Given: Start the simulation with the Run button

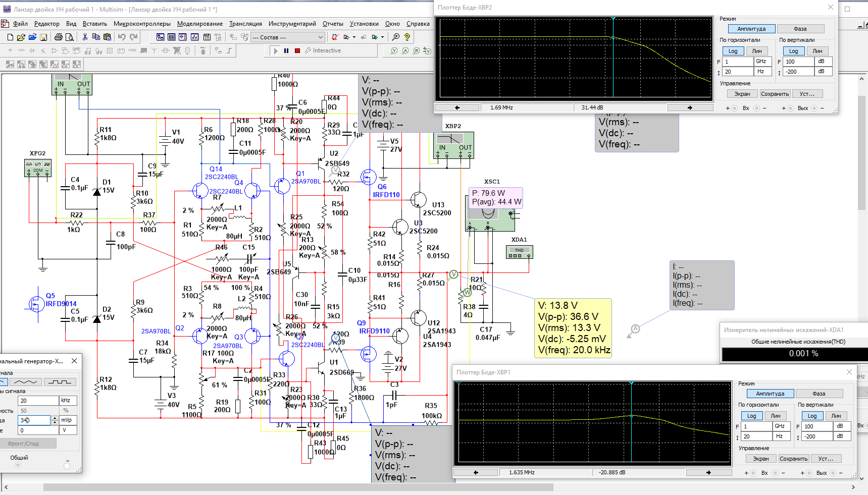Looking at the screenshot, I should point(275,50).
